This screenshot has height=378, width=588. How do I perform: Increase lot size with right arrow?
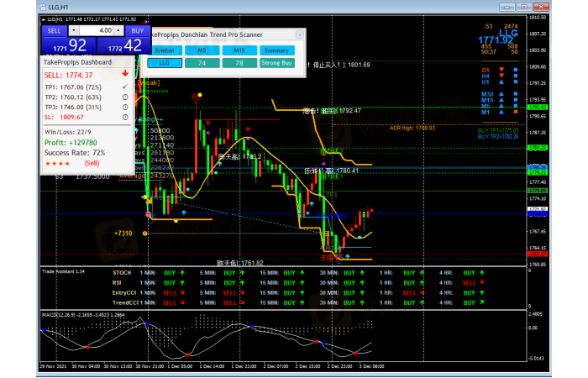click(117, 30)
